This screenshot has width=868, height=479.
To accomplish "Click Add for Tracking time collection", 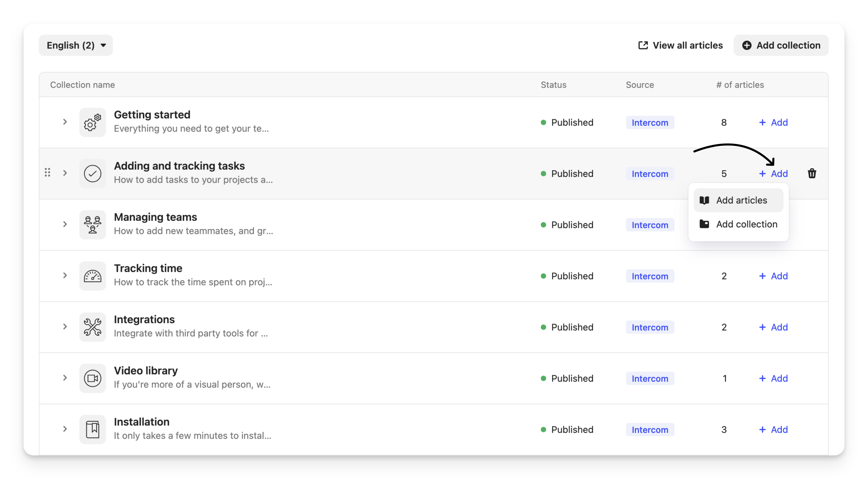I will 773,276.
